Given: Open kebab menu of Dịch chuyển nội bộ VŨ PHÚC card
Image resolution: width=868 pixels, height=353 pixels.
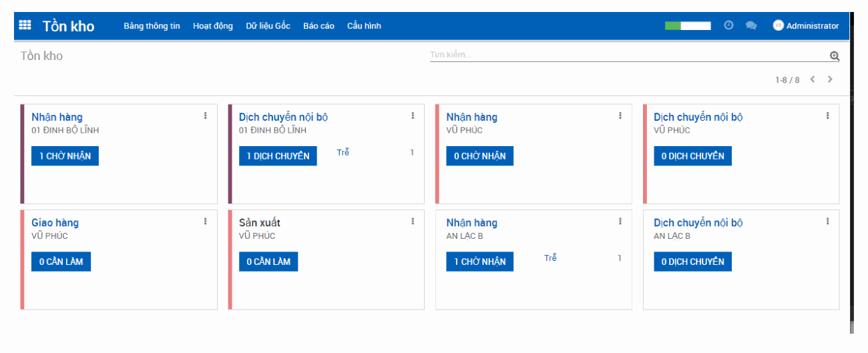Looking at the screenshot, I should coord(827,115).
